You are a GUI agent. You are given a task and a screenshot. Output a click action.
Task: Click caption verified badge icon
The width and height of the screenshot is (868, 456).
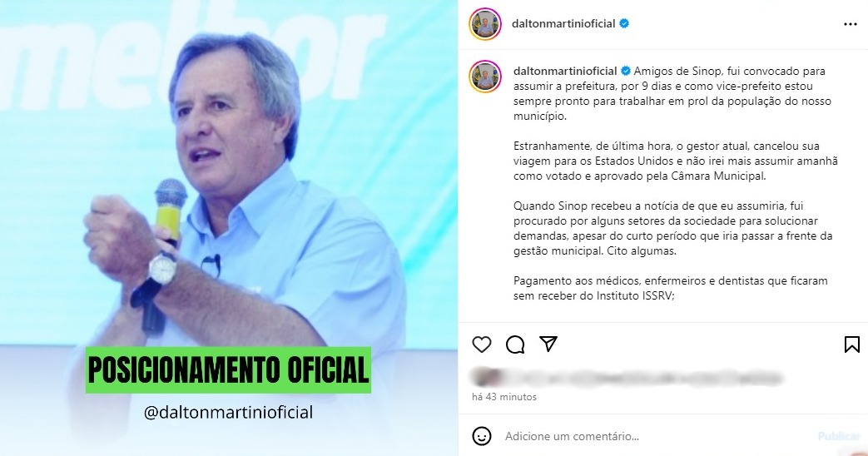626,71
